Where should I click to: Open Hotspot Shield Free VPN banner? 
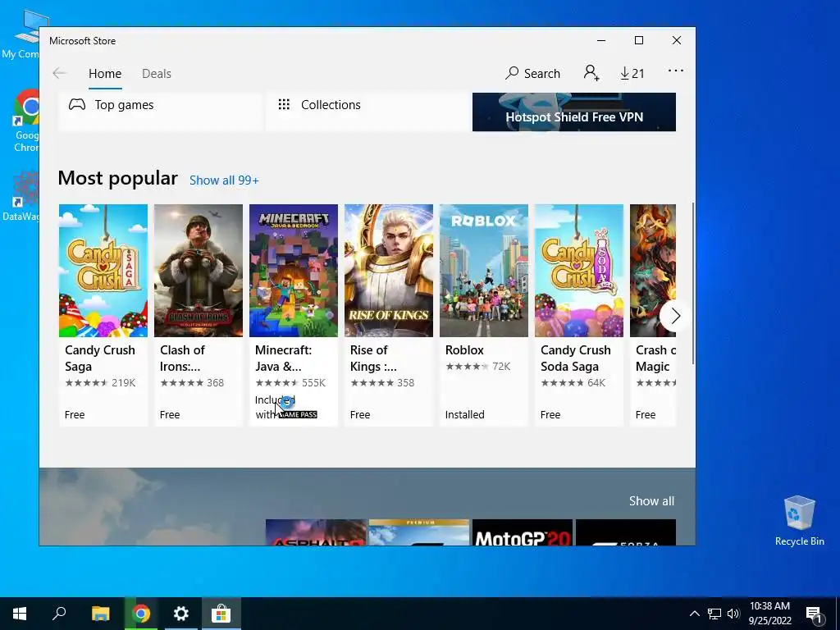[573, 112]
